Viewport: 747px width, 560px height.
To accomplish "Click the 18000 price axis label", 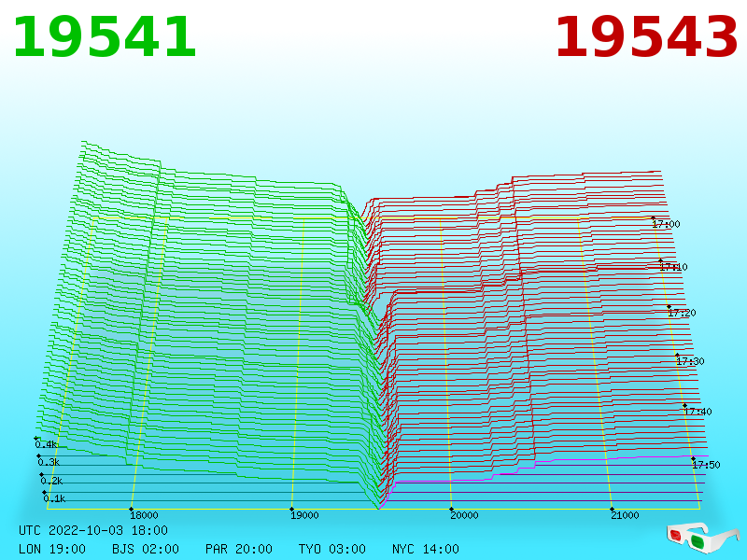I will tap(144, 515).
